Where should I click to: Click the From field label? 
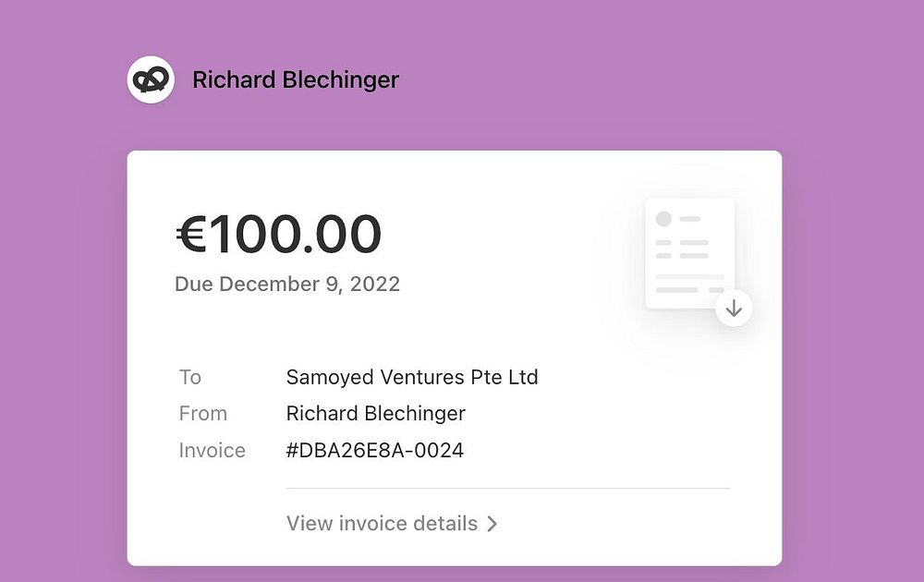(202, 413)
